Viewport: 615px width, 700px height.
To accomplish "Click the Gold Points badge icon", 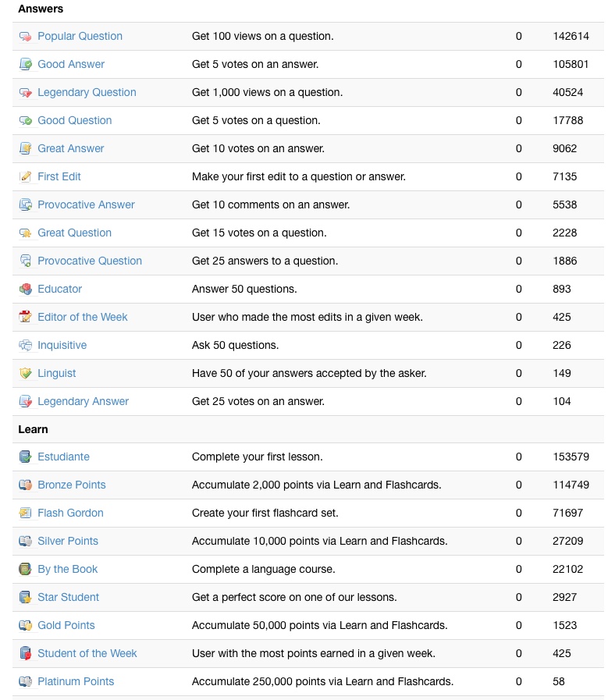I will tap(25, 626).
